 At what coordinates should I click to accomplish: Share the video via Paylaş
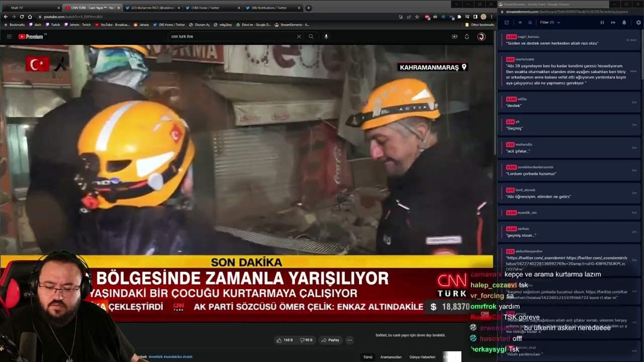point(331,340)
